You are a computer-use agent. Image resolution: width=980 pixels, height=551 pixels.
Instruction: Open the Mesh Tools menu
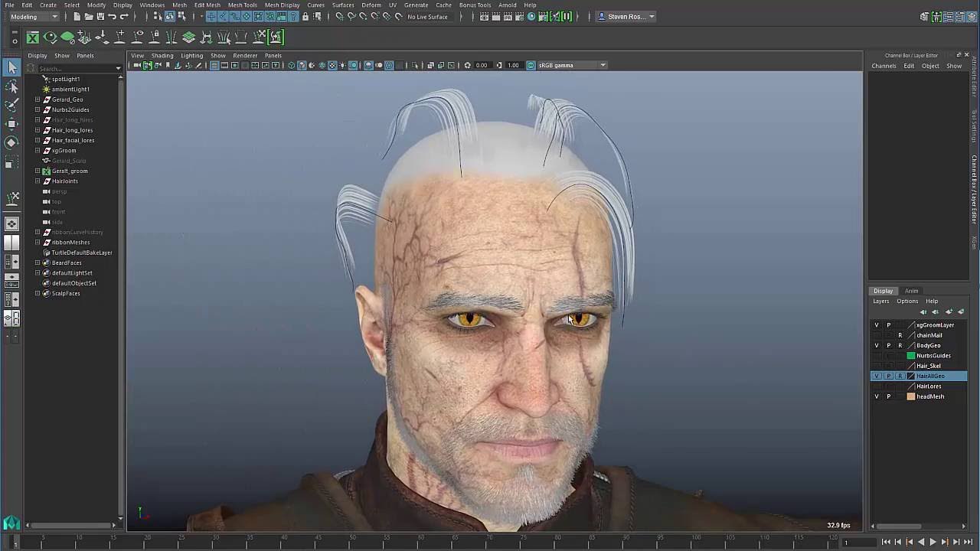coord(243,5)
